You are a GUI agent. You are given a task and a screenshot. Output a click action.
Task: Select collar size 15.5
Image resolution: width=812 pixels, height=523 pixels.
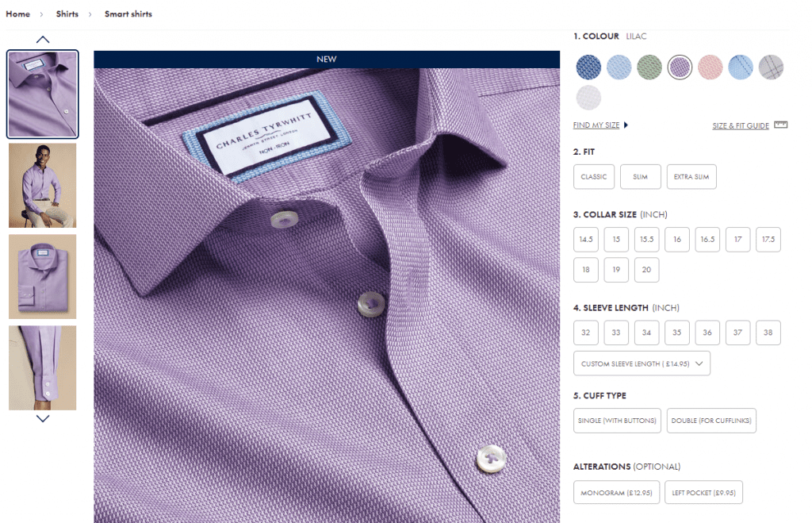coord(646,239)
